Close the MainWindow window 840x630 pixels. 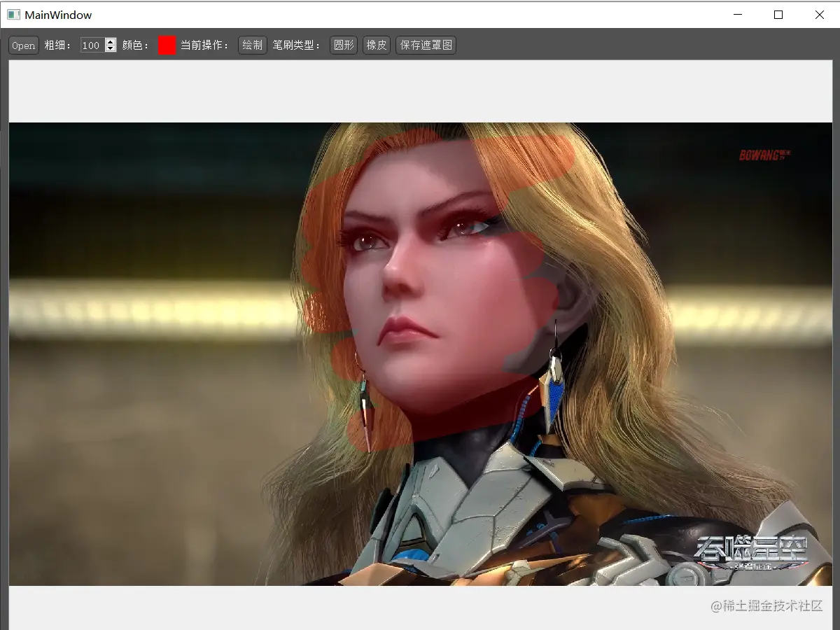pos(819,15)
